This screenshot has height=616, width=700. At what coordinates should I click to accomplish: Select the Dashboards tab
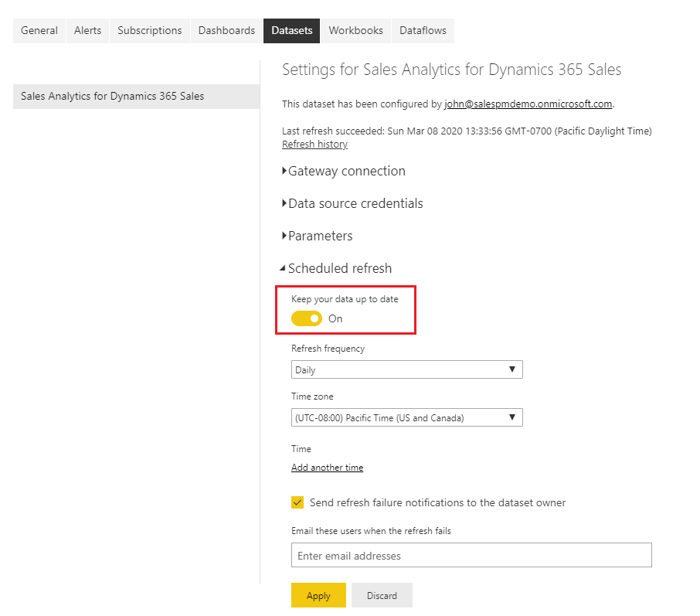(226, 30)
